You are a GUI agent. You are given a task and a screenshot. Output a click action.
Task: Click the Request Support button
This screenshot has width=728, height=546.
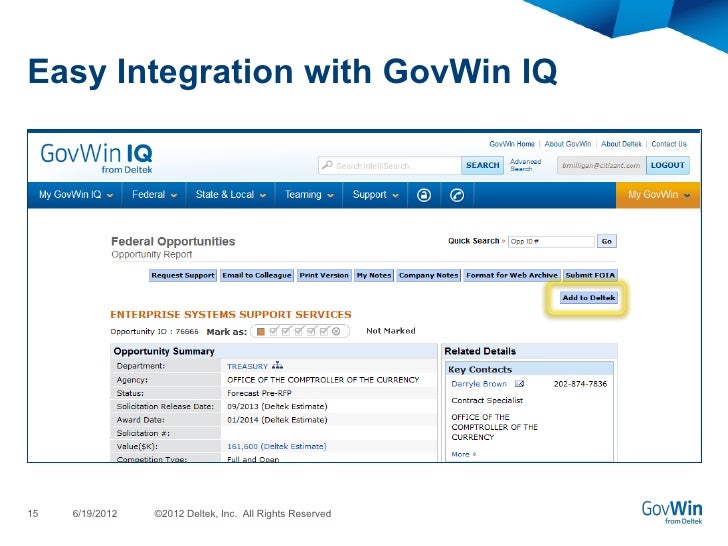(x=183, y=275)
